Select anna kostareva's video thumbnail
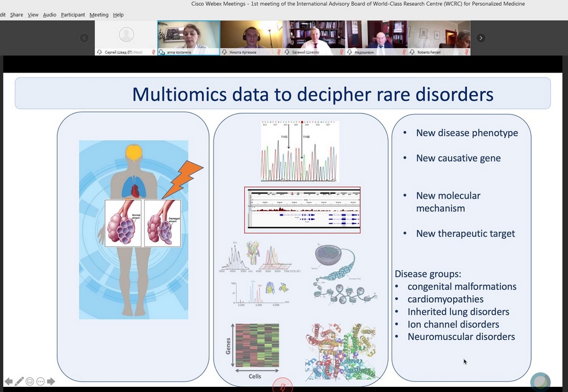The height and width of the screenshot is (392, 568). (189, 35)
